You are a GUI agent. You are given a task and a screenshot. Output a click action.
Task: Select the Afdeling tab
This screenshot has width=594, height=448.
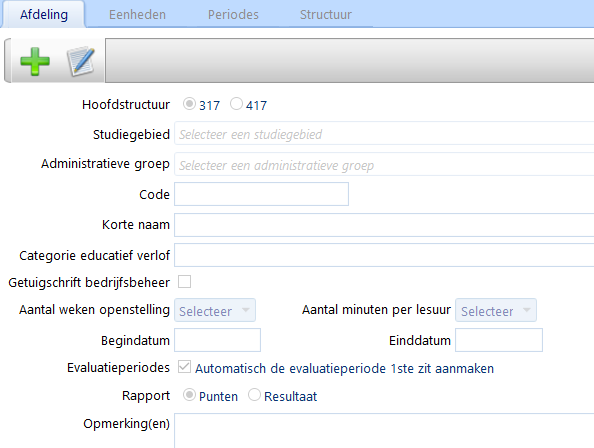(x=44, y=14)
